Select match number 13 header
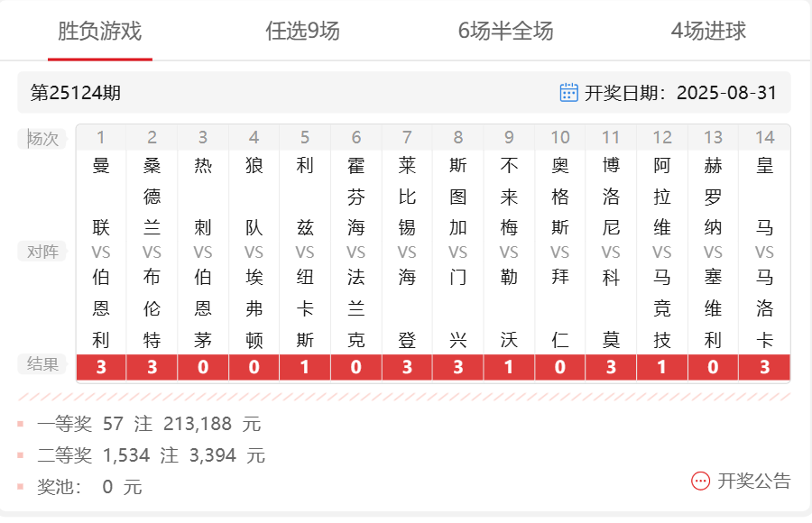 coord(713,137)
